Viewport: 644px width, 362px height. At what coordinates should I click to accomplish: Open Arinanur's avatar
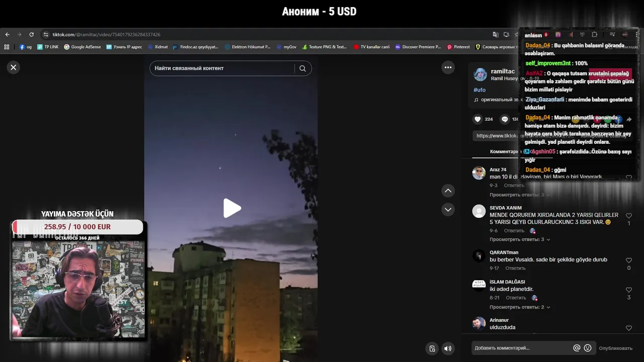pos(479,323)
